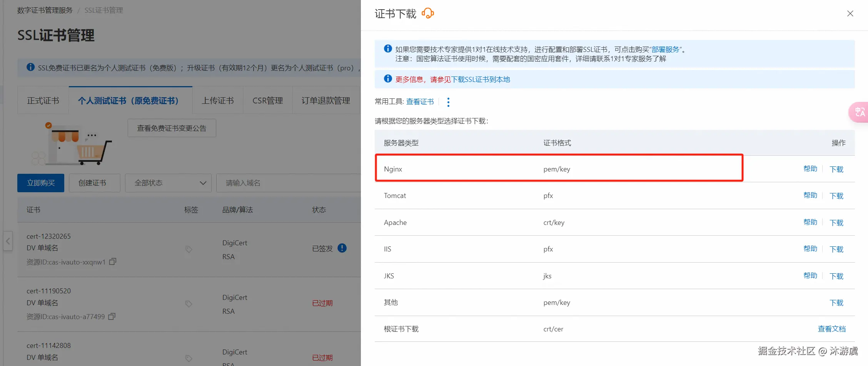Viewport: 868px width, 366px height.
Task: Open the 部署服务 link
Action: tap(666, 50)
